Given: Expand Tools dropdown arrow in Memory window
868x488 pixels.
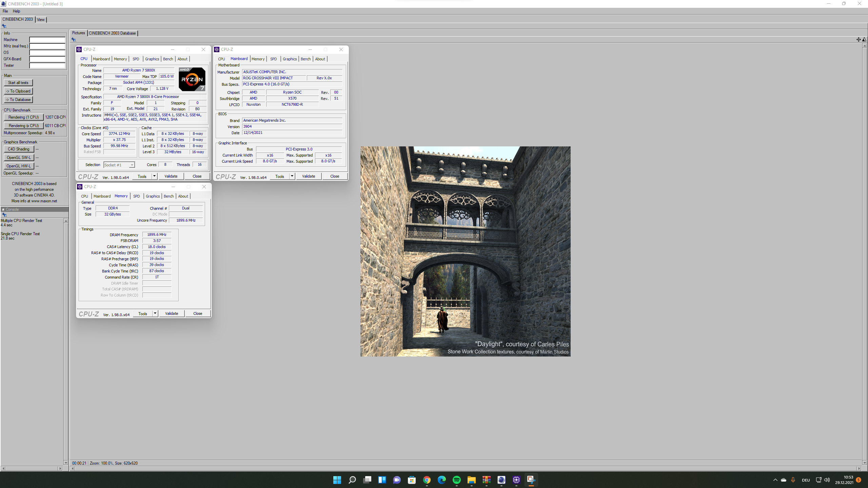Looking at the screenshot, I should tap(155, 313).
